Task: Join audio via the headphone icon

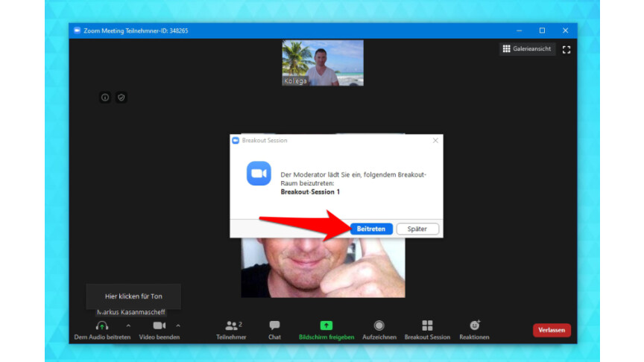Action: tap(102, 326)
